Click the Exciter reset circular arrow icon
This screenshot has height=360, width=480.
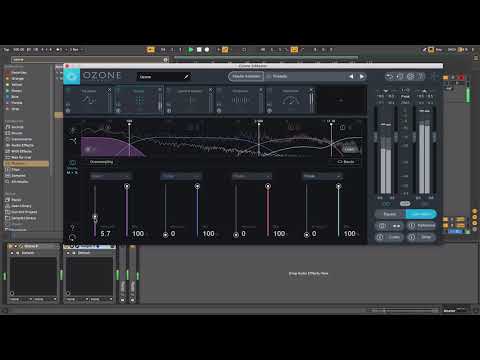(x=72, y=237)
